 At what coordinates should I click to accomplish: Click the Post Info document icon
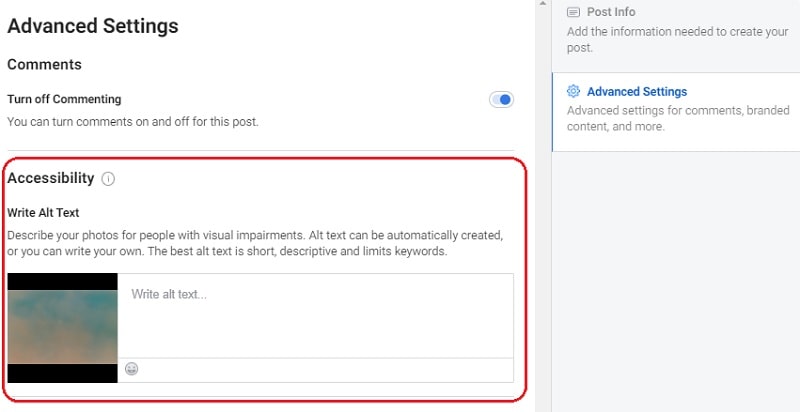(x=573, y=12)
